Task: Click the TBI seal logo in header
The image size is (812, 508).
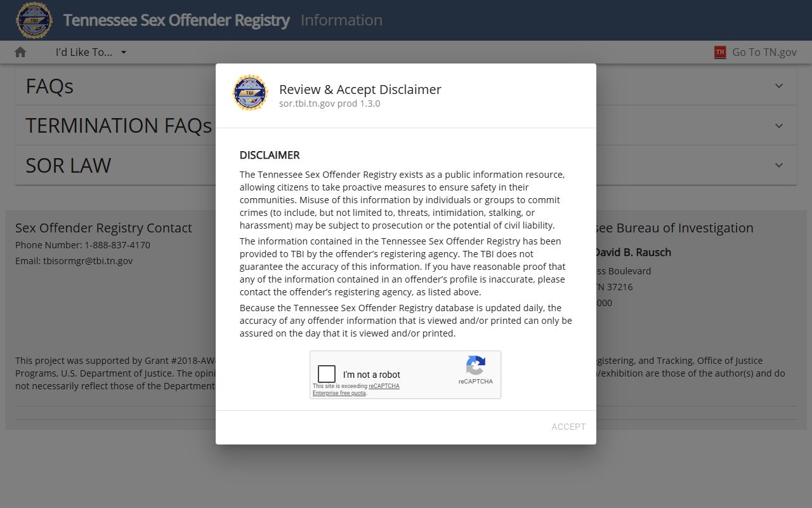Action: (34, 20)
